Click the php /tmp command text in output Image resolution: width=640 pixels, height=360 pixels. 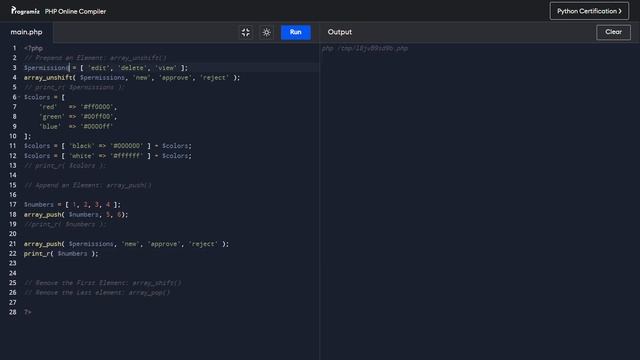(365, 49)
